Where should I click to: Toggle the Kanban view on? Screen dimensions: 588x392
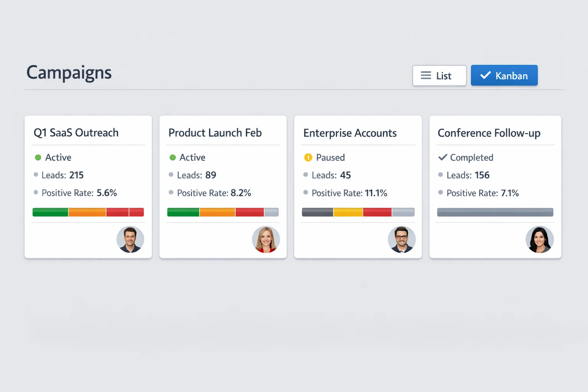click(504, 75)
